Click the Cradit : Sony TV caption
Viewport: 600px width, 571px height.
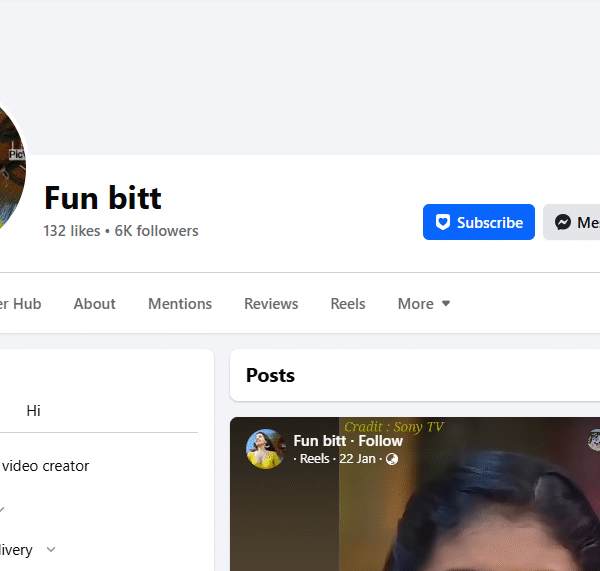tap(394, 426)
